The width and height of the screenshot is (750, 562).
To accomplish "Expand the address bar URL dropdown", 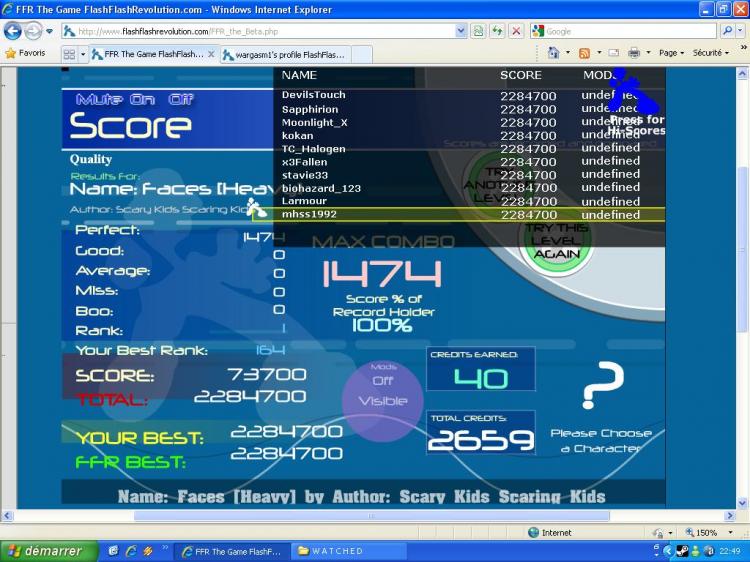I will coord(461,31).
